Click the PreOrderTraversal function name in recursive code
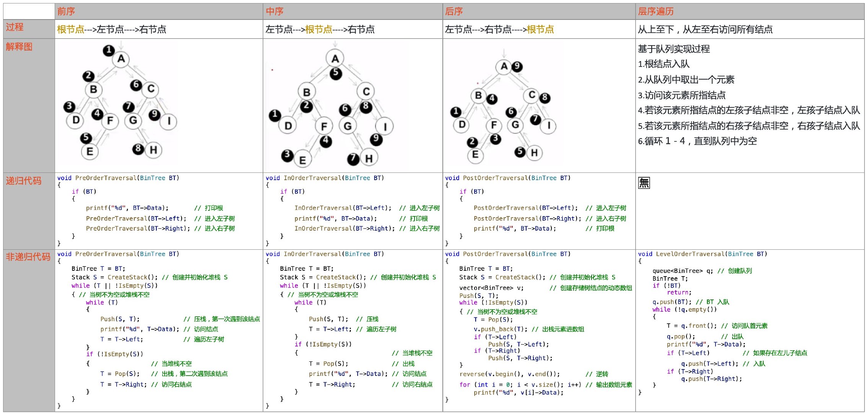Image resolution: width=868 pixels, height=413 pixels. (x=105, y=178)
